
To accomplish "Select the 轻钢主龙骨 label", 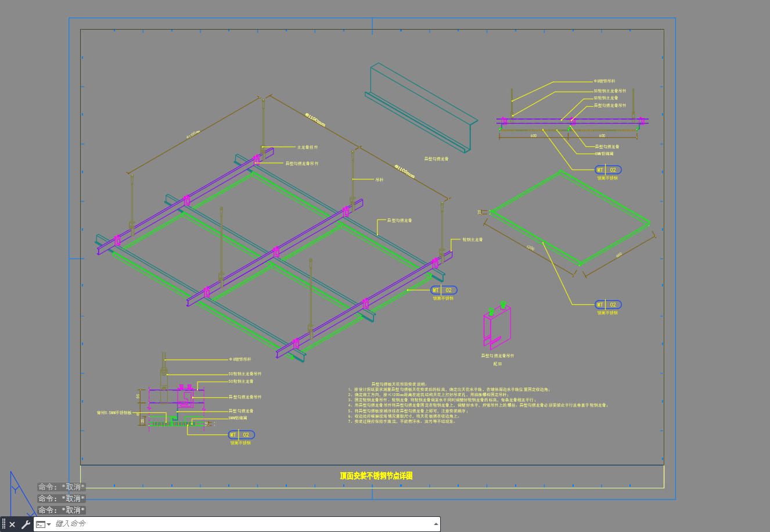I will [x=472, y=239].
